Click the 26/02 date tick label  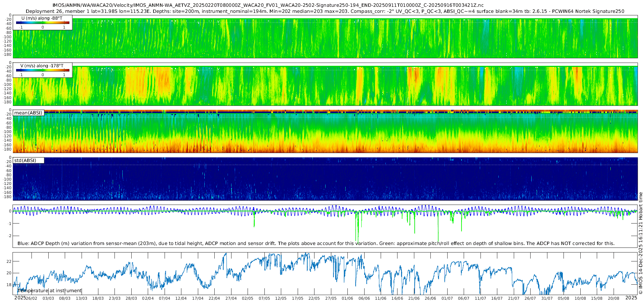point(31,298)
